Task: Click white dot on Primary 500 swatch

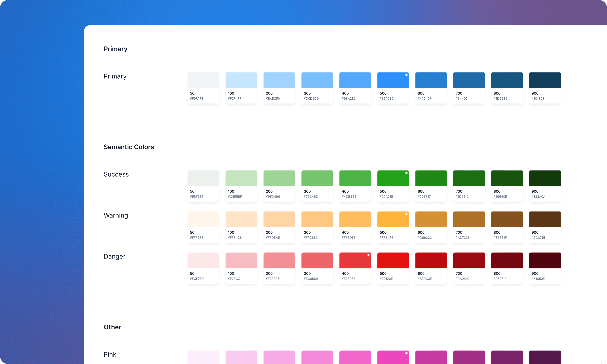Action: click(x=406, y=75)
